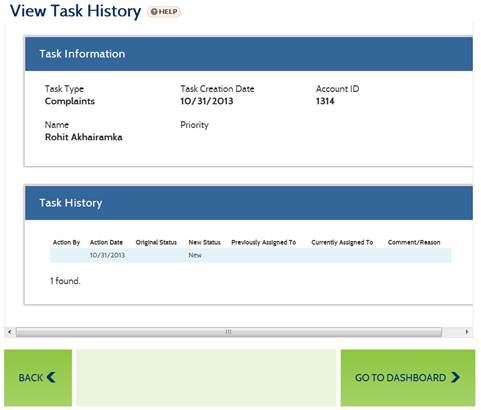Screen dimensions: 481x410
Task: Click the Back chevron arrow icon
Action: tap(51, 377)
